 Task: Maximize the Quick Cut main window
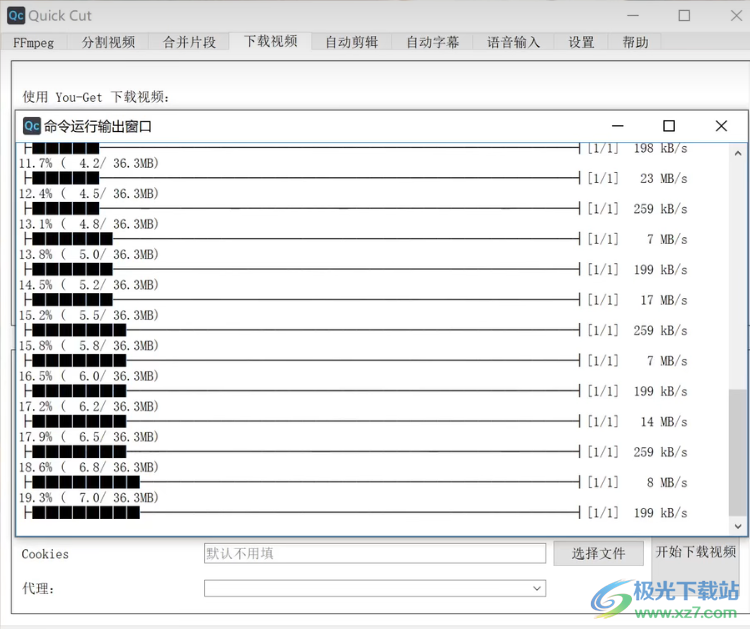tap(684, 15)
